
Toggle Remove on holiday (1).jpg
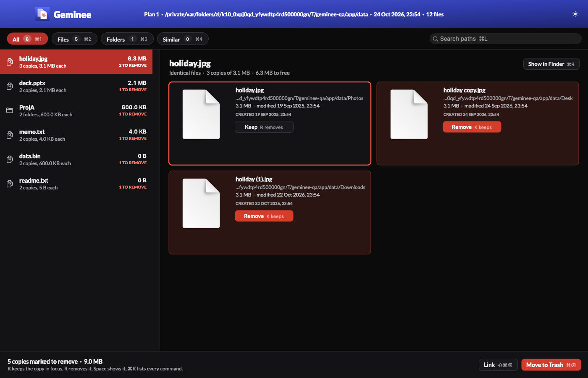[x=264, y=216]
